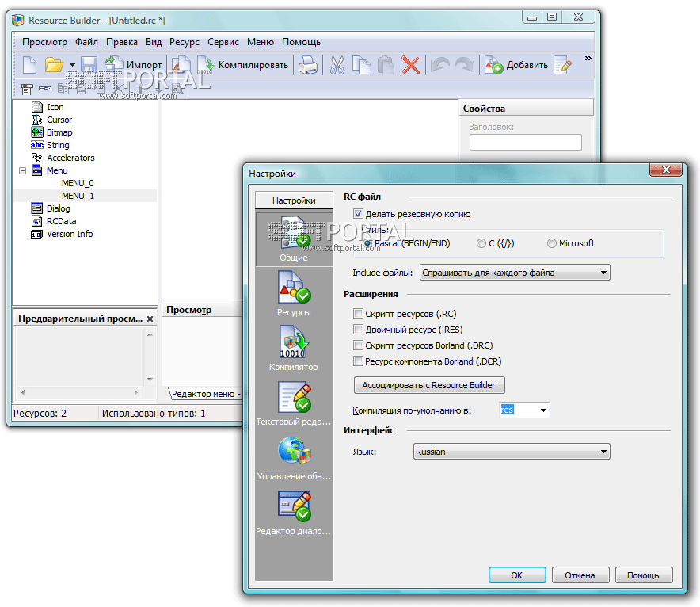Open the Правка menu
This screenshot has width=700, height=607.
point(122,42)
